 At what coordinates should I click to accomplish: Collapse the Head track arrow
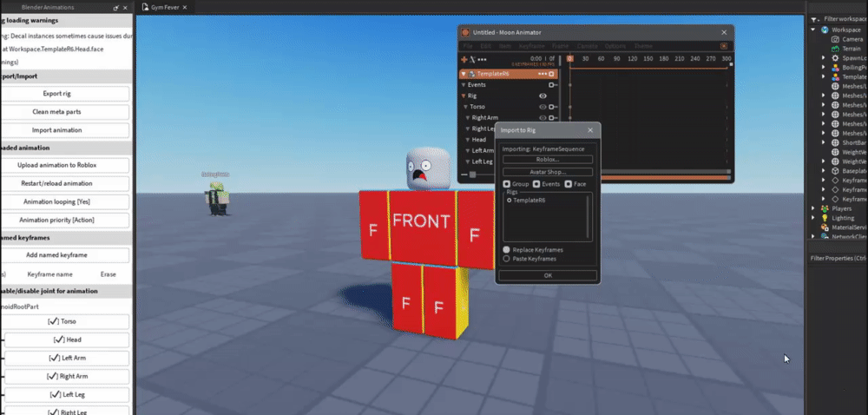pos(468,140)
